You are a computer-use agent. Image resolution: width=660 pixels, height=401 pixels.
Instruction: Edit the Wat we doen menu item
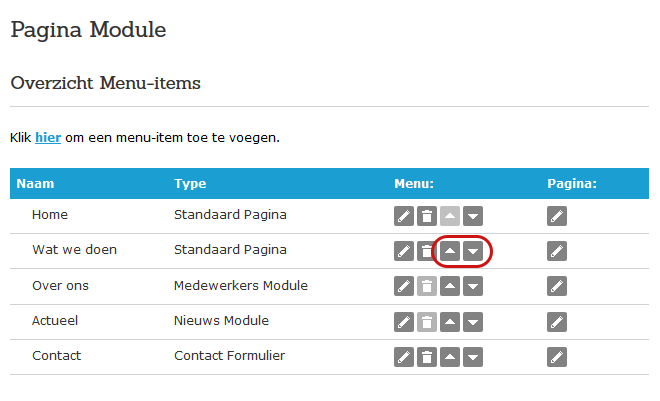click(404, 251)
